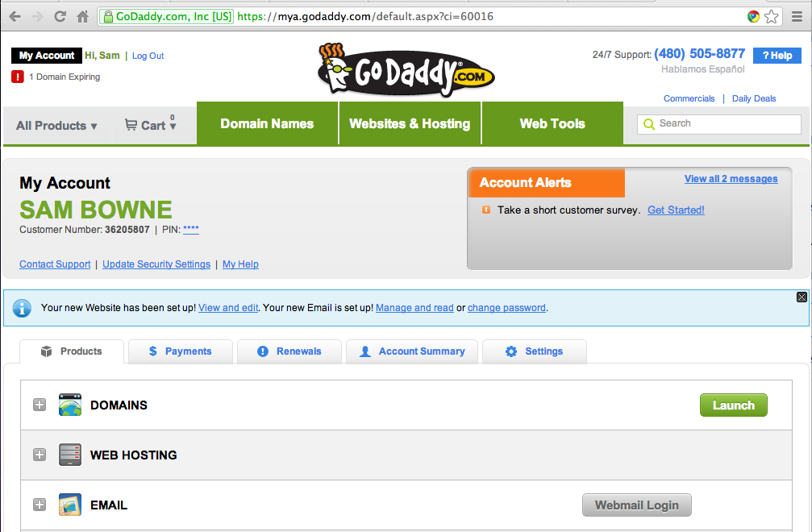This screenshot has width=812, height=532.
Task: Click the support phone number (480) 505-8877
Action: (699, 54)
